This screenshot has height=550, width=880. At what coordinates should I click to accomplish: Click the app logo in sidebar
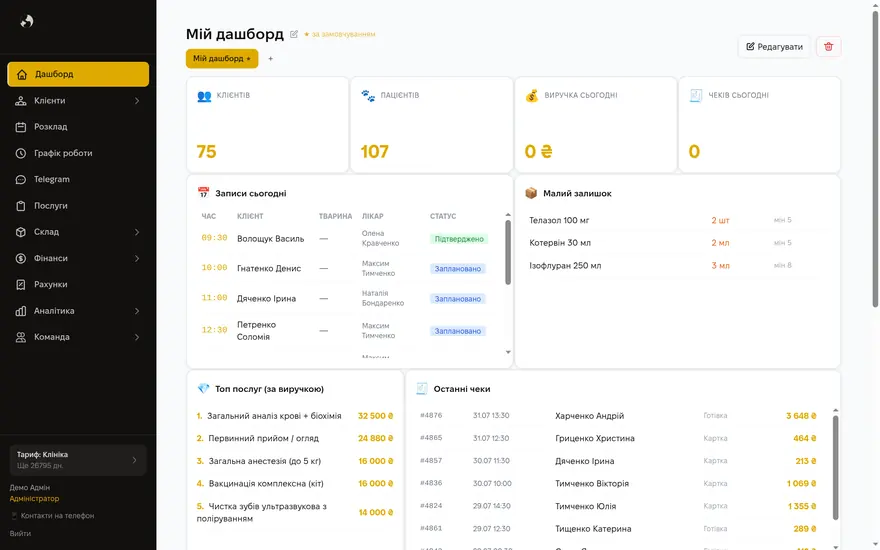tap(27, 21)
